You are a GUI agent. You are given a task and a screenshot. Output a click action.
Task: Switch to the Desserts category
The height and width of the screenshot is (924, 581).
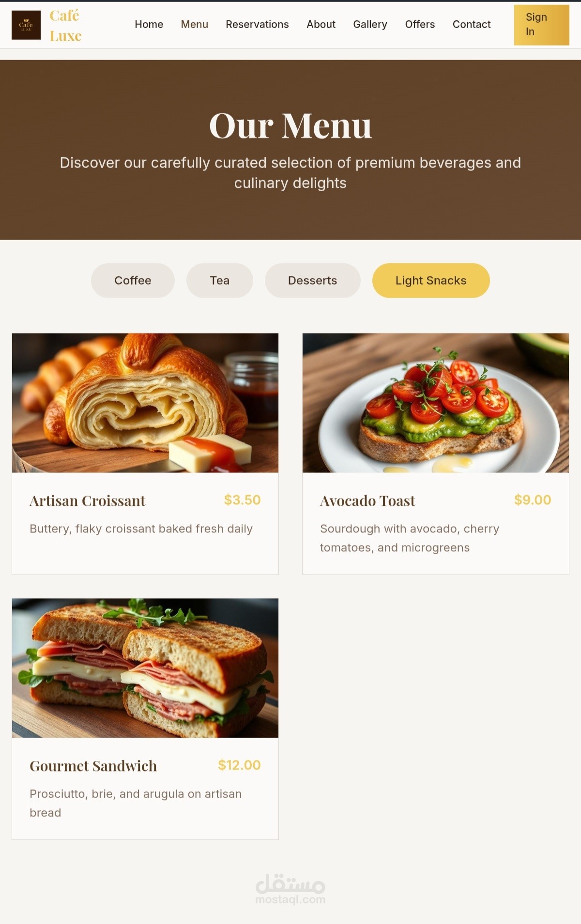312,280
